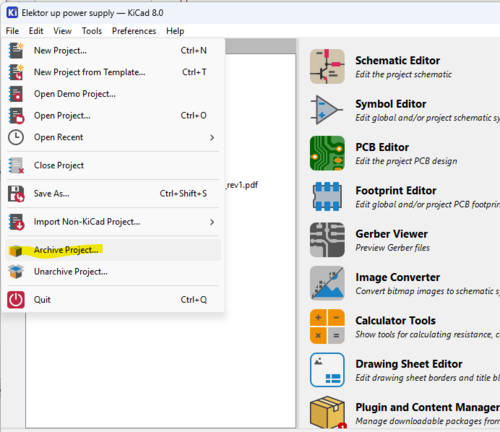This screenshot has height=432, width=500.
Task: Open Plugin and Content Manager package icon
Action: pos(328,412)
